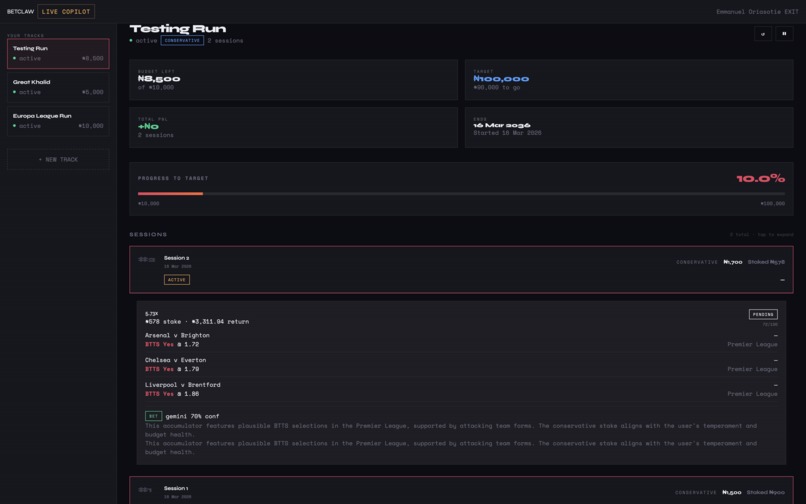Expand the Session 1 row
806x504 pixels.
pos(461,490)
